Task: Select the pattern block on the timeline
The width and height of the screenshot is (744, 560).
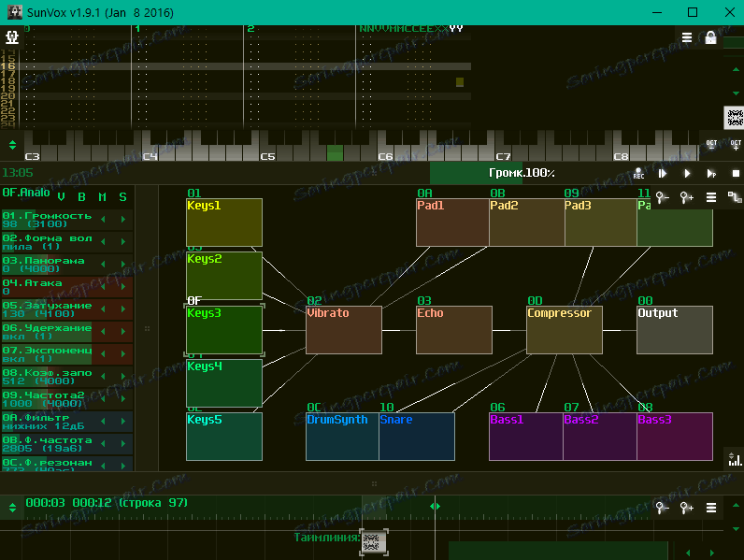Action: tap(374, 542)
